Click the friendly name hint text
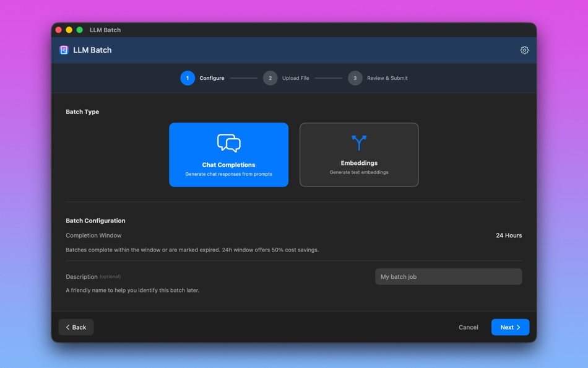Viewport: 588px width, 368px height. click(x=132, y=291)
